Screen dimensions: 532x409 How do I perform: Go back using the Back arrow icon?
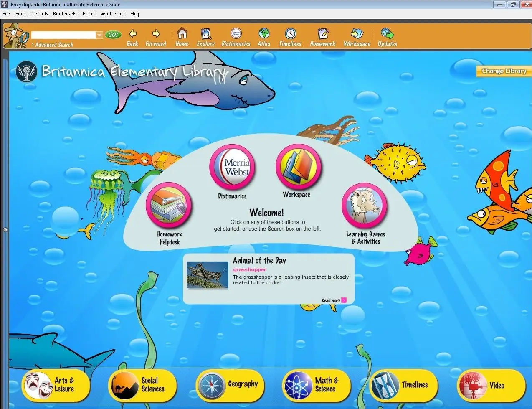(133, 33)
